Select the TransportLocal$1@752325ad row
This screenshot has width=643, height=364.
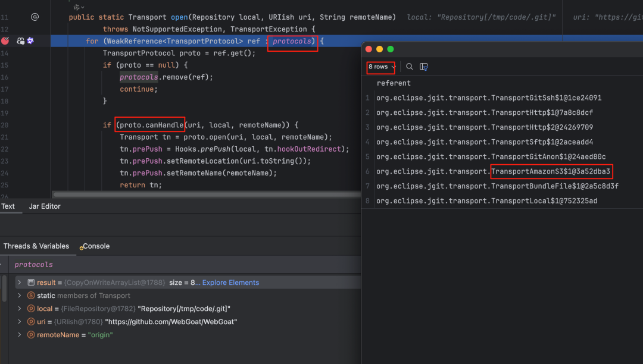(487, 201)
